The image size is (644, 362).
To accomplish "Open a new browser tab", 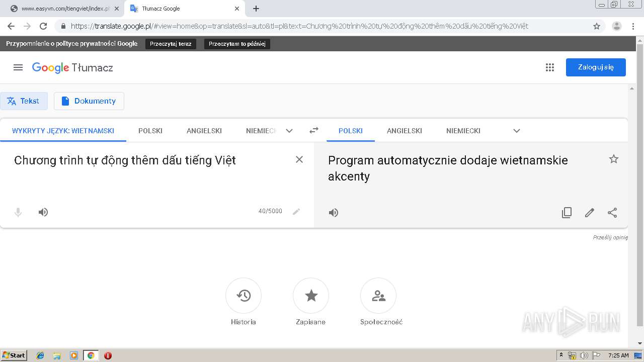I will tap(256, 9).
